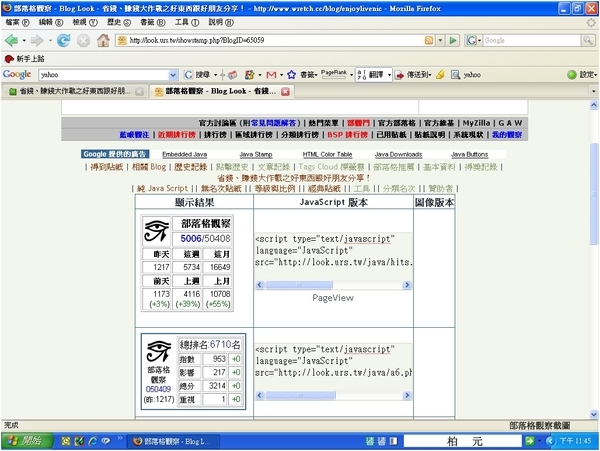Reload the page with refresh icon

[64, 40]
